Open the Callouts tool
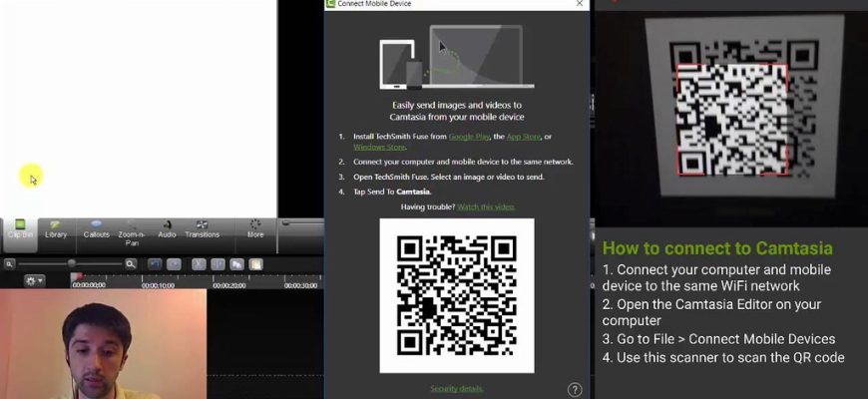Image resolution: width=868 pixels, height=399 pixels. (x=97, y=228)
